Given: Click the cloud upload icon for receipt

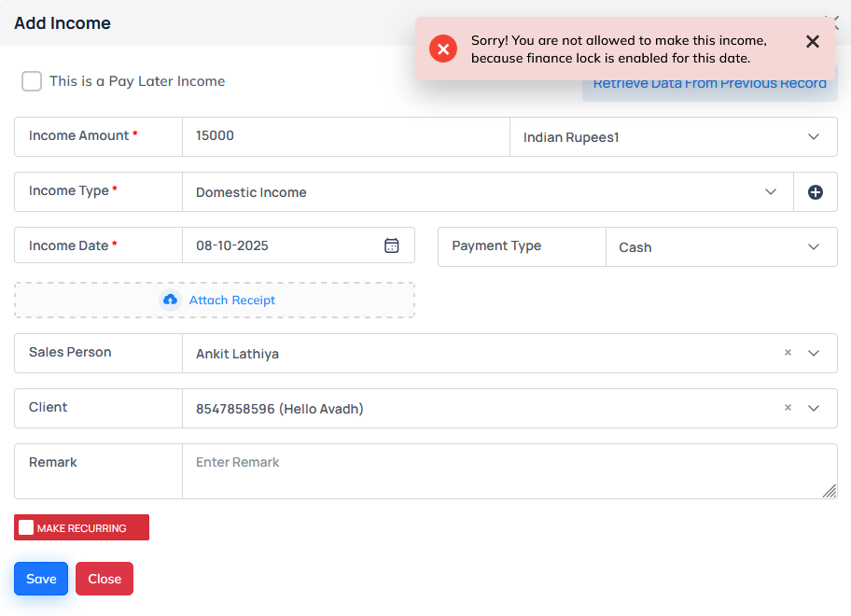Looking at the screenshot, I should (170, 300).
